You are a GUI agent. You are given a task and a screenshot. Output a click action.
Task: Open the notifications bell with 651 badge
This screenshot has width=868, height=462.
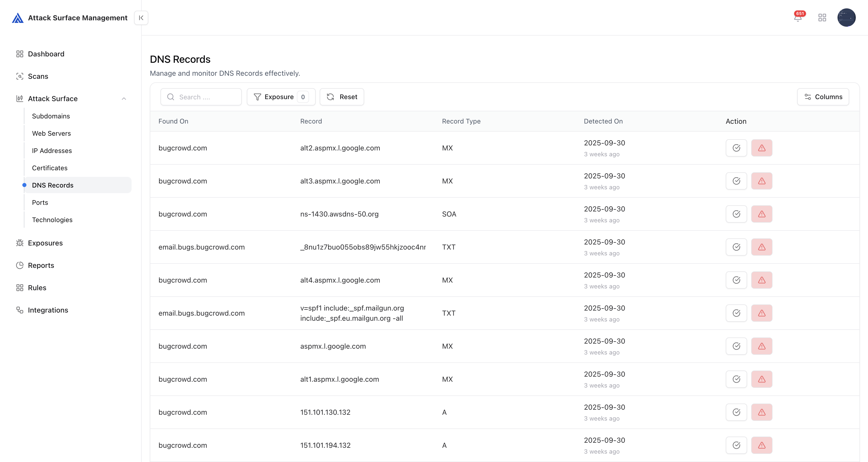pos(798,18)
